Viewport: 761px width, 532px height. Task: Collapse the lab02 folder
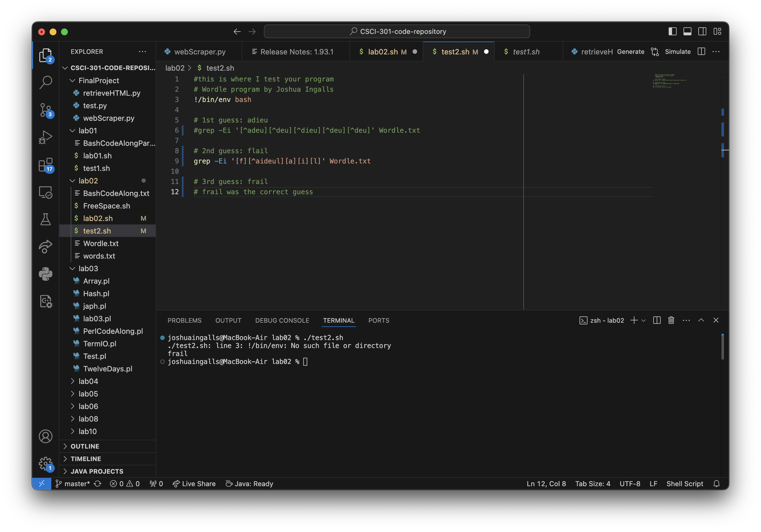pos(107,181)
